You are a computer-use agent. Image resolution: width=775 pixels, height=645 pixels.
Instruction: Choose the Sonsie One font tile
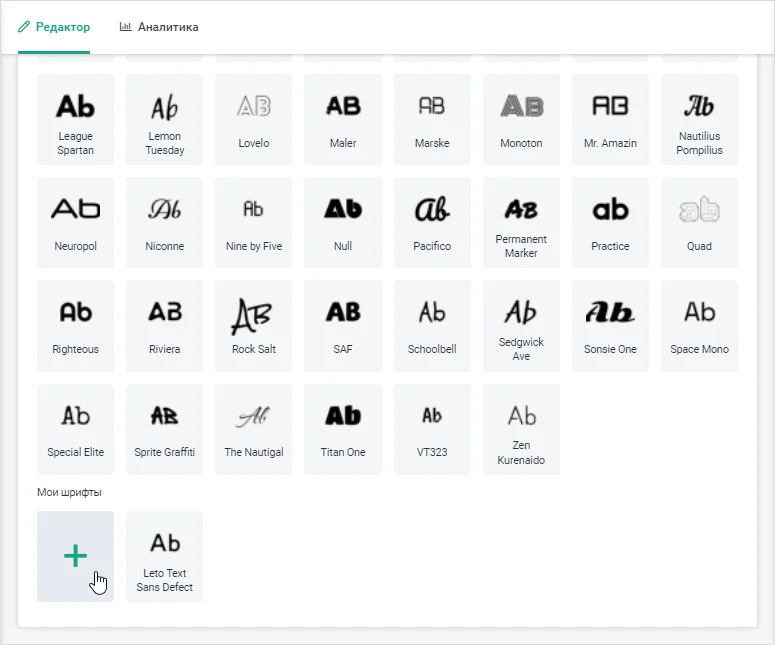click(610, 326)
